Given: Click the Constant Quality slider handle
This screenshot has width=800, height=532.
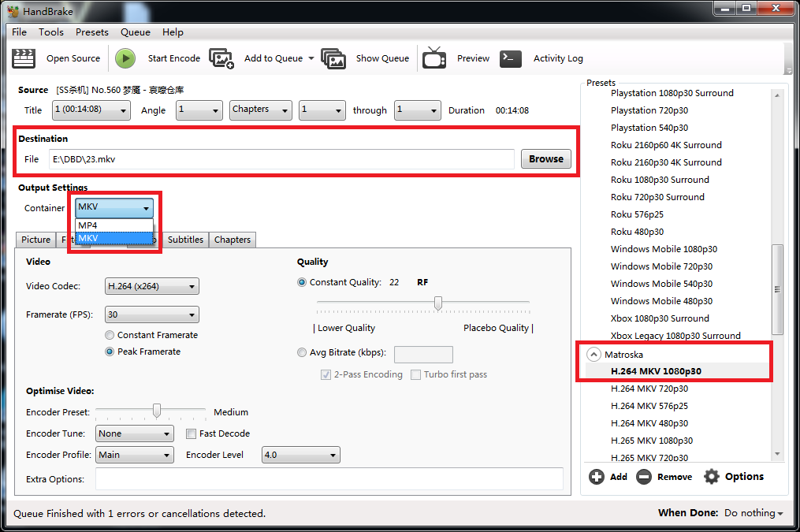Looking at the screenshot, I should tap(437, 303).
